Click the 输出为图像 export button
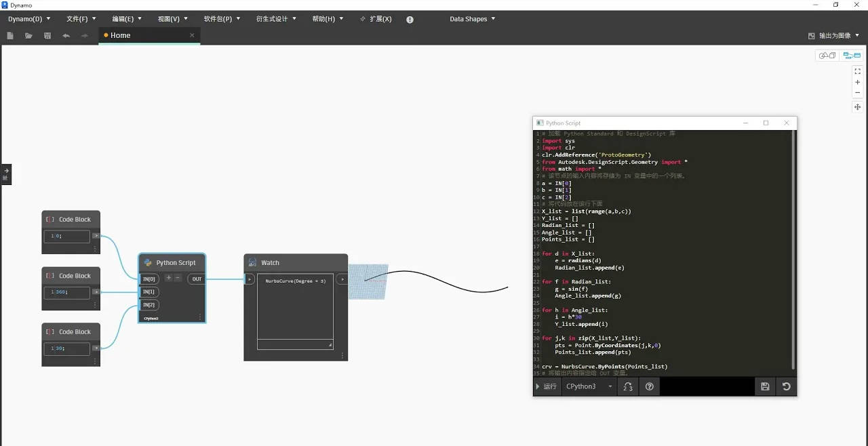This screenshot has height=446, width=868. pyautogui.click(x=834, y=35)
